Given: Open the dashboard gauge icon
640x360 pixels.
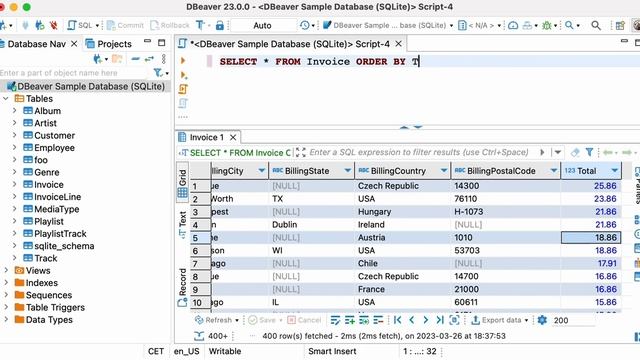Looking at the screenshot, I should click(513, 25).
